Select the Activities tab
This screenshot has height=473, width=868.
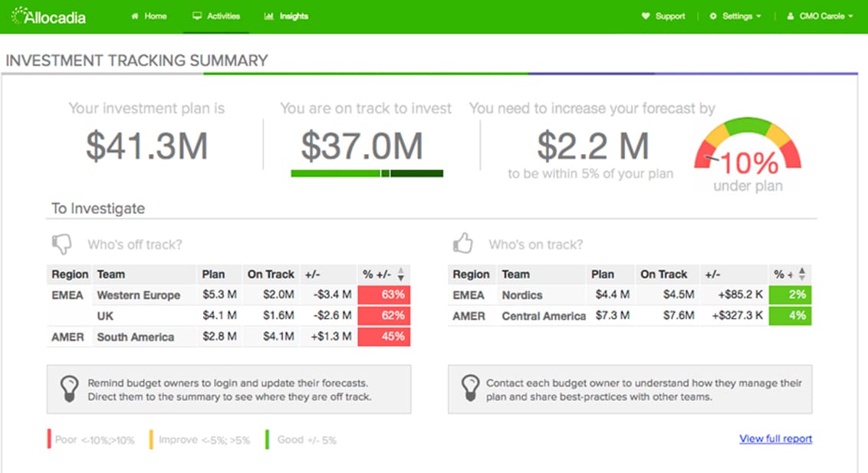[x=216, y=16]
